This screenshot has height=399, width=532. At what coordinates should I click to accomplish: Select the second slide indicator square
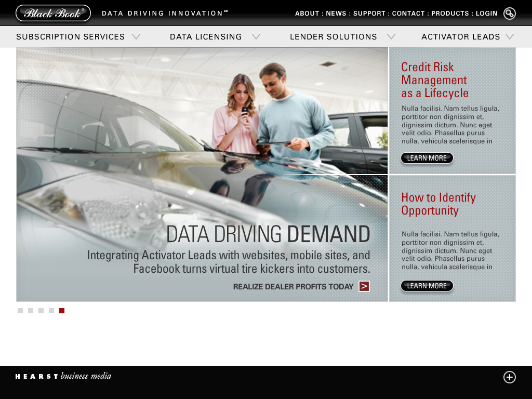(x=31, y=311)
